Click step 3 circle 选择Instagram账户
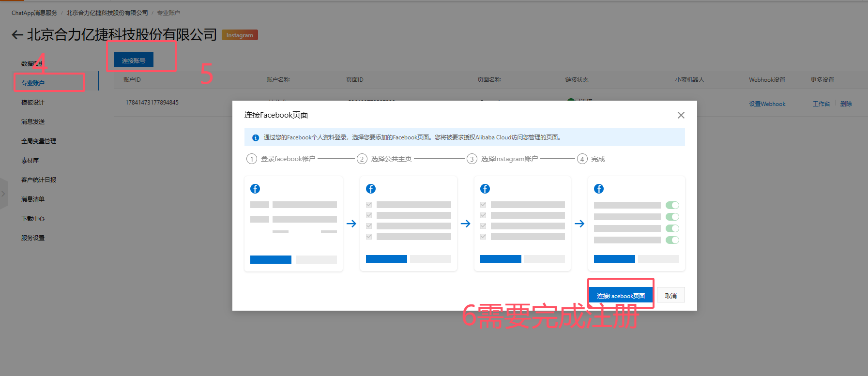The image size is (868, 376). (472, 159)
